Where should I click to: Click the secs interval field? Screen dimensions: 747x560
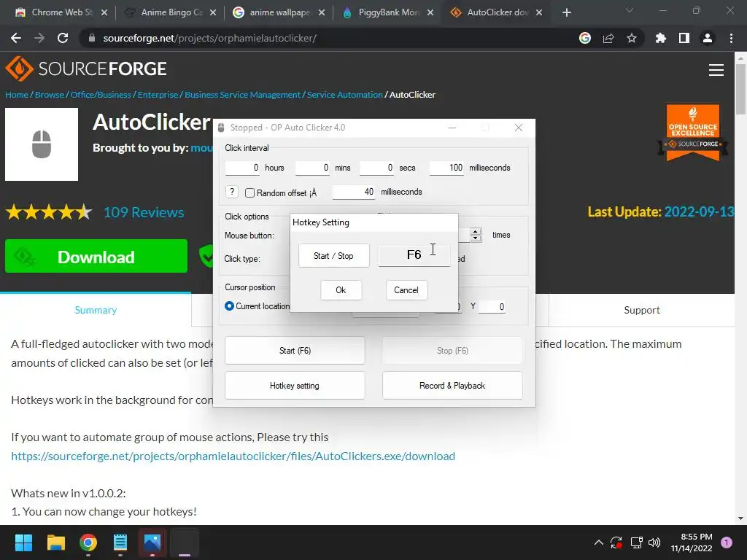coord(376,168)
